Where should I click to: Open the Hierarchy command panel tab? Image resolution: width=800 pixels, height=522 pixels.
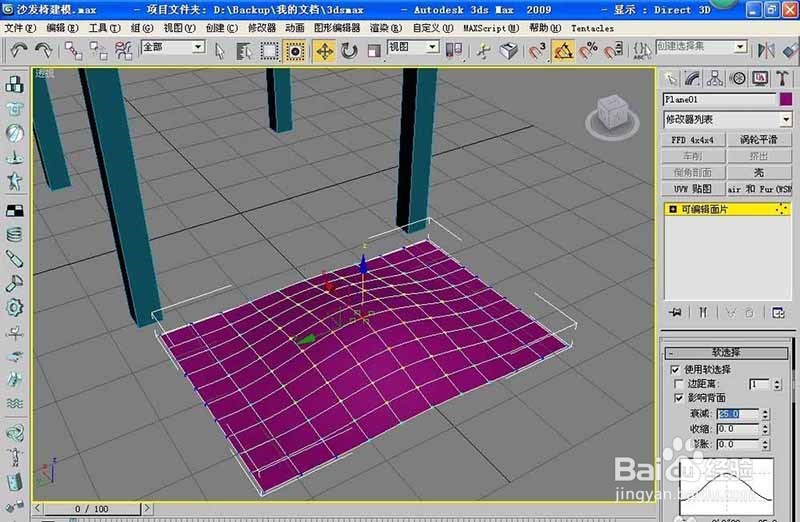[715, 79]
